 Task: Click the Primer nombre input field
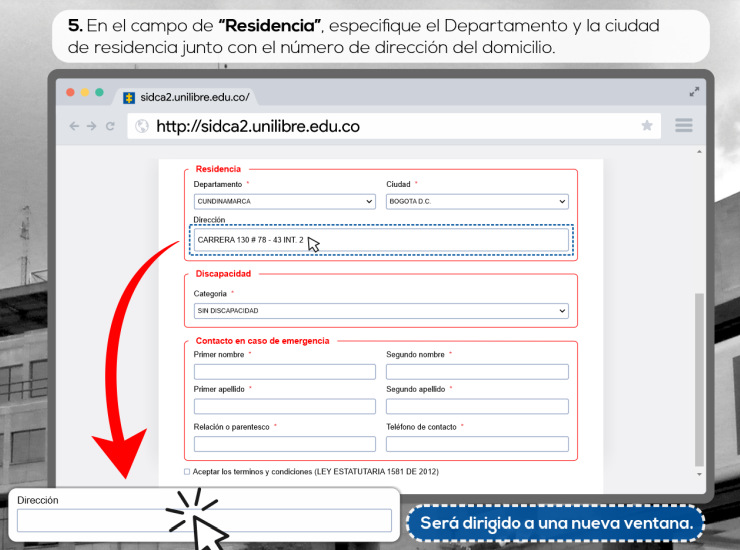[285, 372]
